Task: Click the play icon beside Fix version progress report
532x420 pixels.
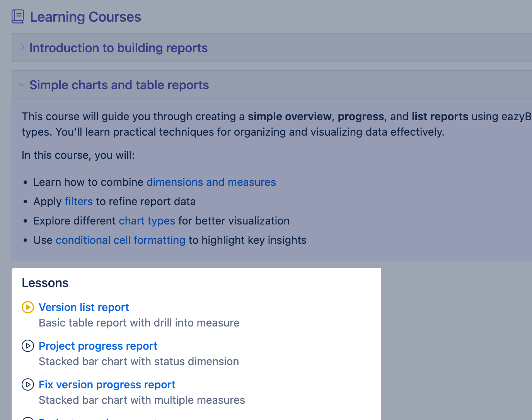Action: tap(28, 384)
